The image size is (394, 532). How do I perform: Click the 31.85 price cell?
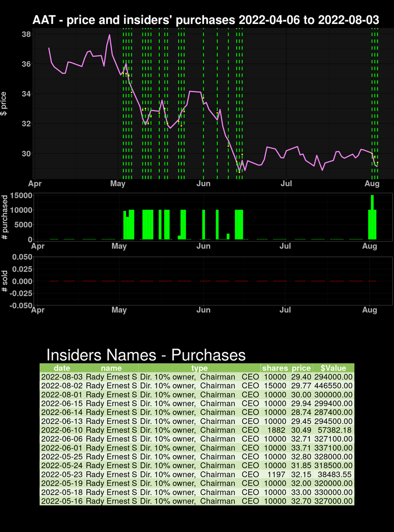click(x=301, y=465)
